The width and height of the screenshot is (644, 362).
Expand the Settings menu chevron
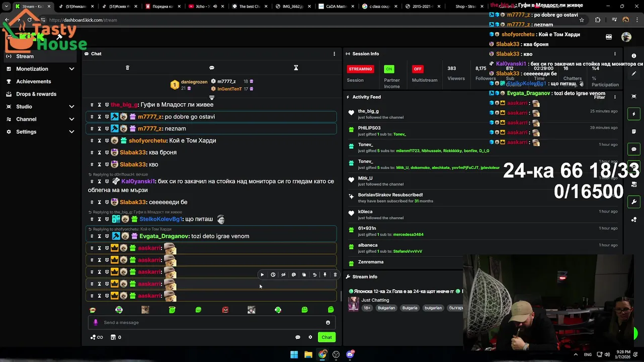click(x=71, y=132)
